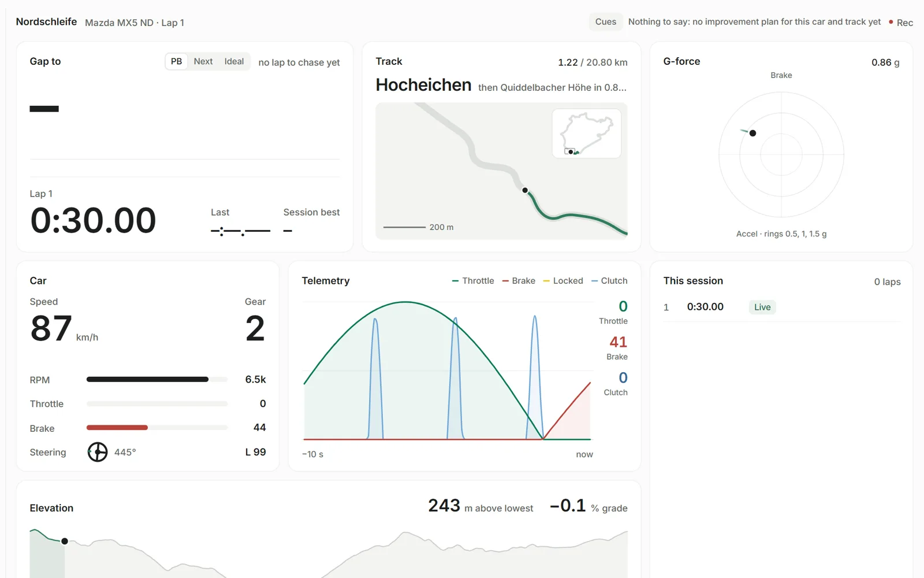Viewport: 924px width, 578px height.
Task: Click the '445°' steering angle
Action: 125,452
